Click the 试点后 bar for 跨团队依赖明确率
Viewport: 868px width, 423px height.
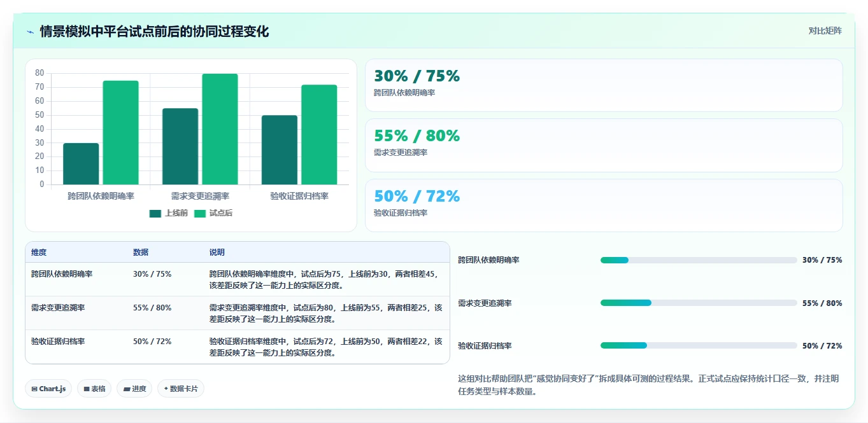[120, 133]
